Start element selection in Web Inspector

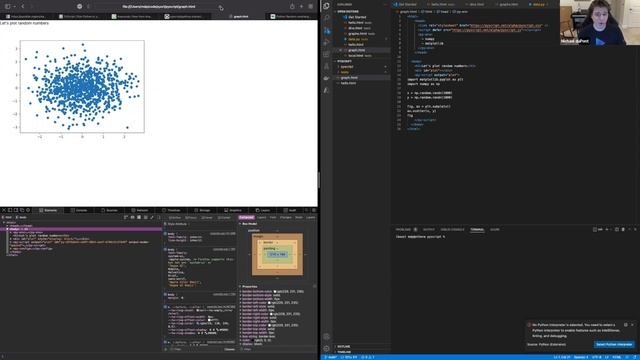click(28, 210)
